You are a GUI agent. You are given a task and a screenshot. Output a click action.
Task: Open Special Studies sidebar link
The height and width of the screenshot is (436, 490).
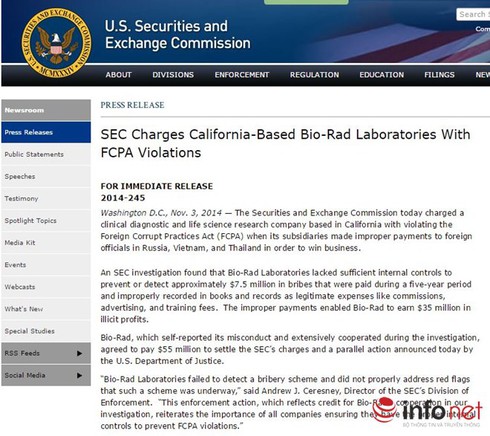46,331
